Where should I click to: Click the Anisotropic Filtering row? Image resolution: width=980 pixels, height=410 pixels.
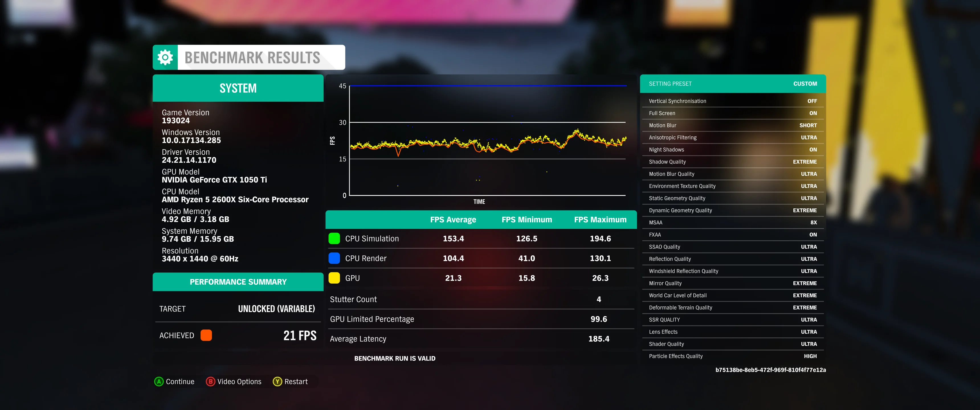coord(733,137)
